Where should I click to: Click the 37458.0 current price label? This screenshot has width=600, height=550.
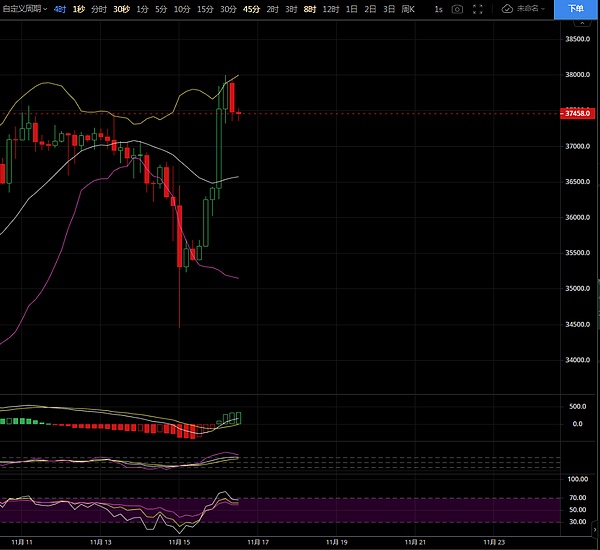pos(578,114)
